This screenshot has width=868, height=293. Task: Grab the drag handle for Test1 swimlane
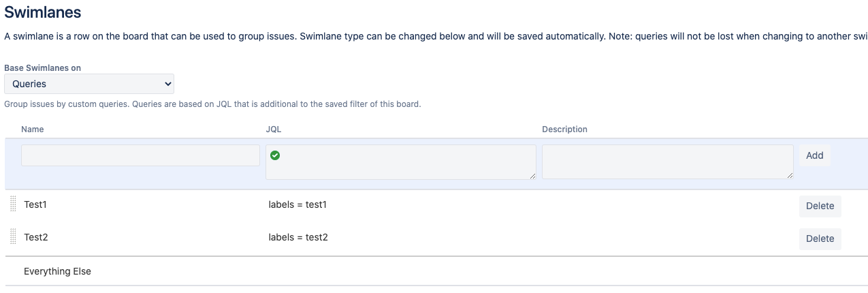coord(13,204)
